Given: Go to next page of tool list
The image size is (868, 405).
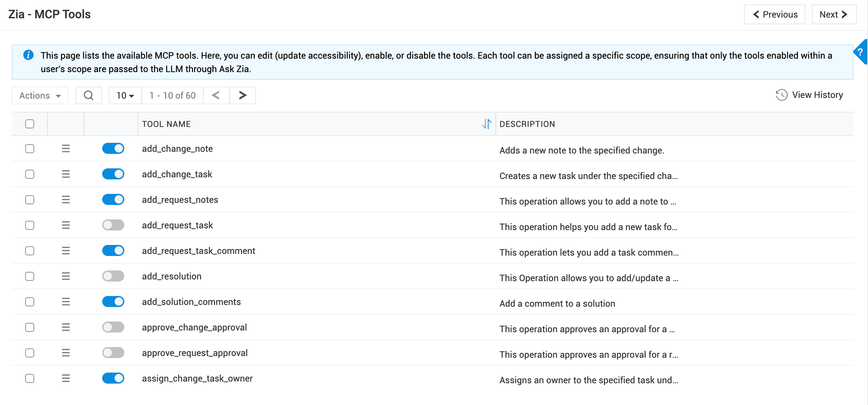Looking at the screenshot, I should [x=242, y=95].
